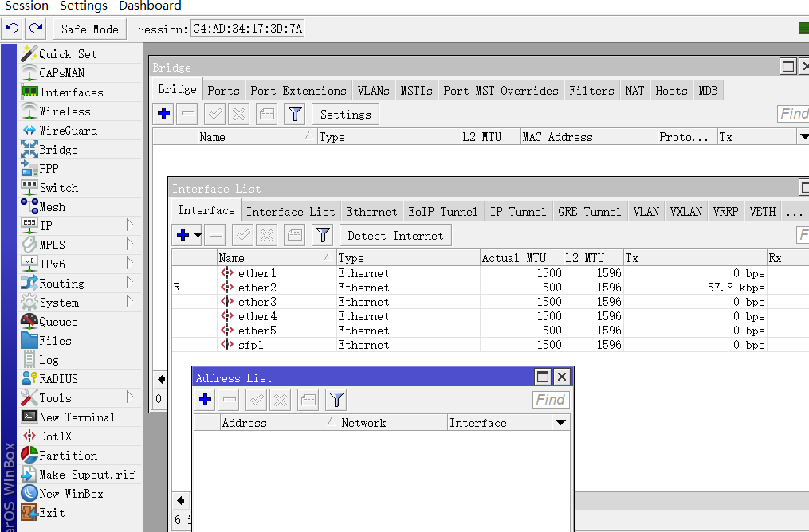Open Address List column dropdown arrow
Image resolution: width=809 pixels, height=532 pixels.
click(560, 423)
